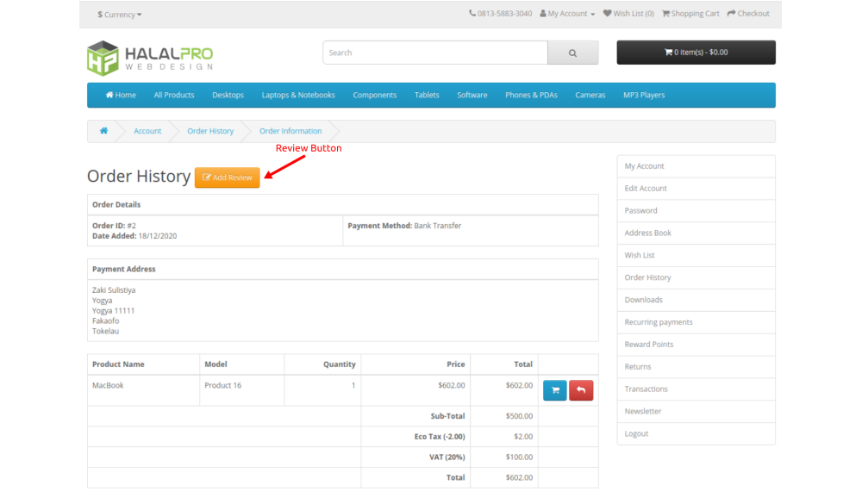Open Reward Points in sidebar
Image resolution: width=862 pixels, height=504 pixels.
648,345
